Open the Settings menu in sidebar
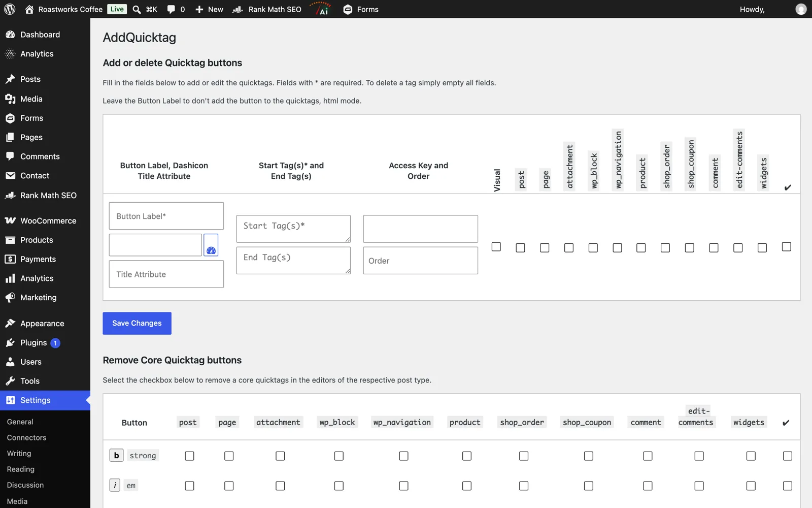This screenshot has height=508, width=812. point(45,400)
